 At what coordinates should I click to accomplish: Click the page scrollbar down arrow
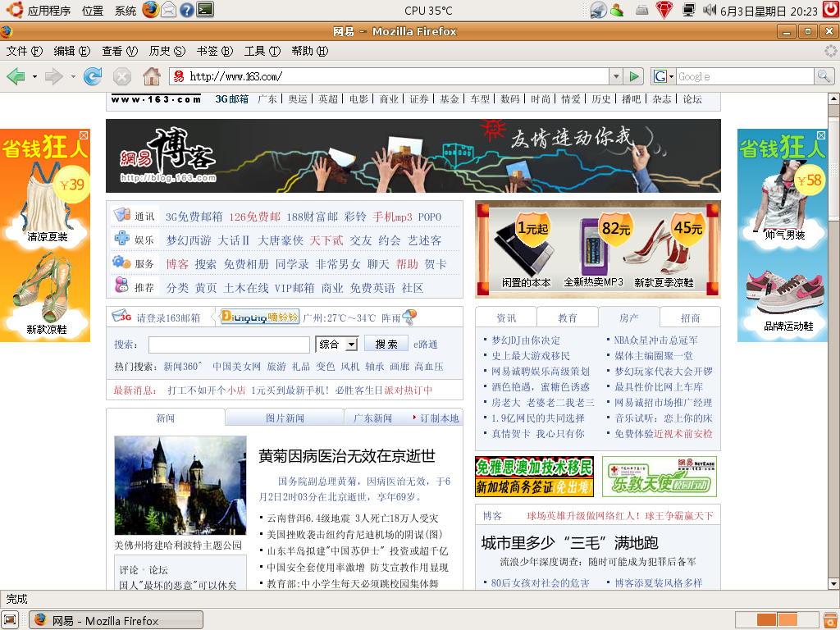833,583
